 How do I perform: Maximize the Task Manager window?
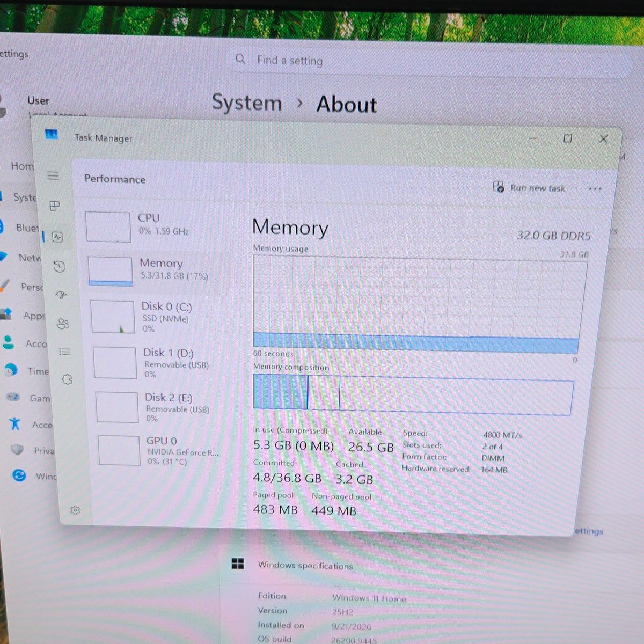568,138
